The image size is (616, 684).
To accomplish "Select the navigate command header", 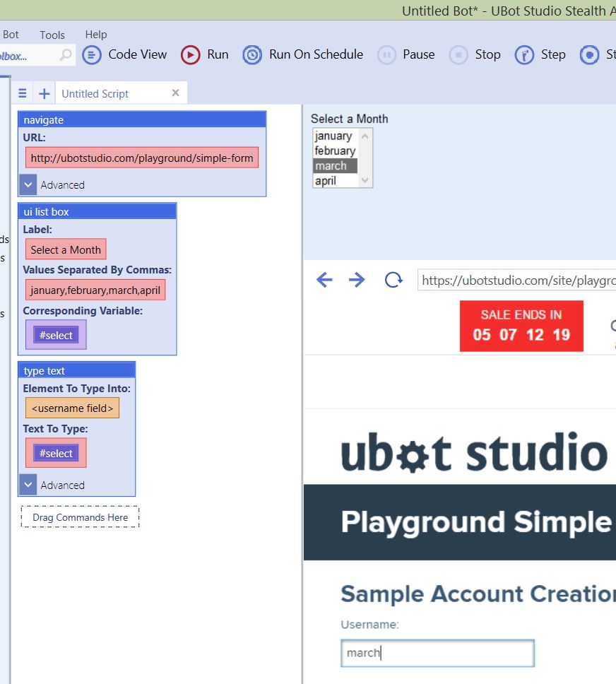I will [x=142, y=119].
